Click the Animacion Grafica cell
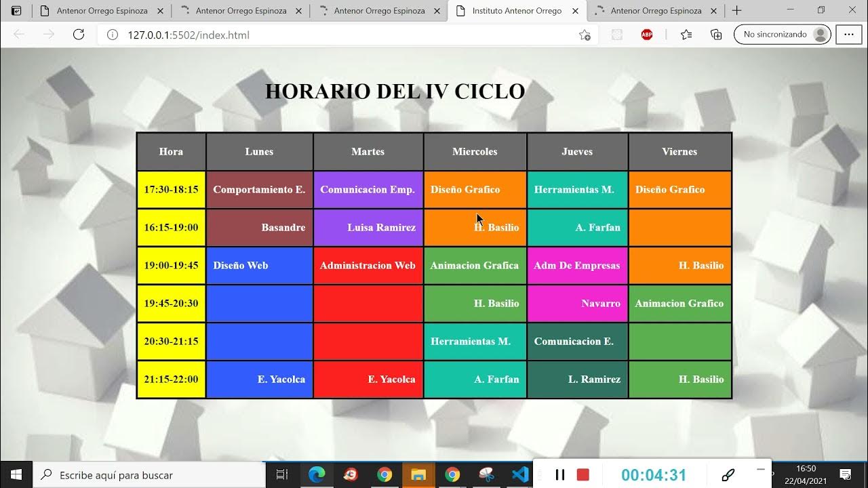The image size is (868, 488). [x=475, y=266]
